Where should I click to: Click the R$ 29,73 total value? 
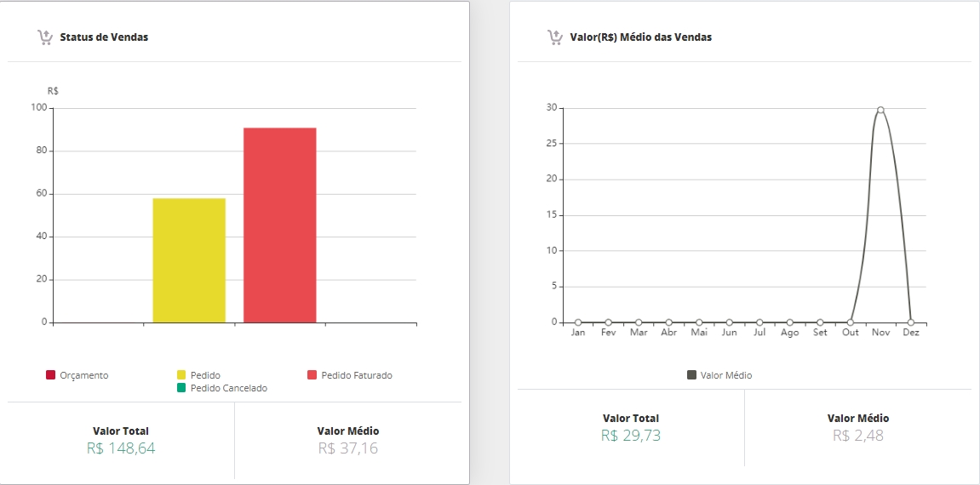tap(630, 436)
